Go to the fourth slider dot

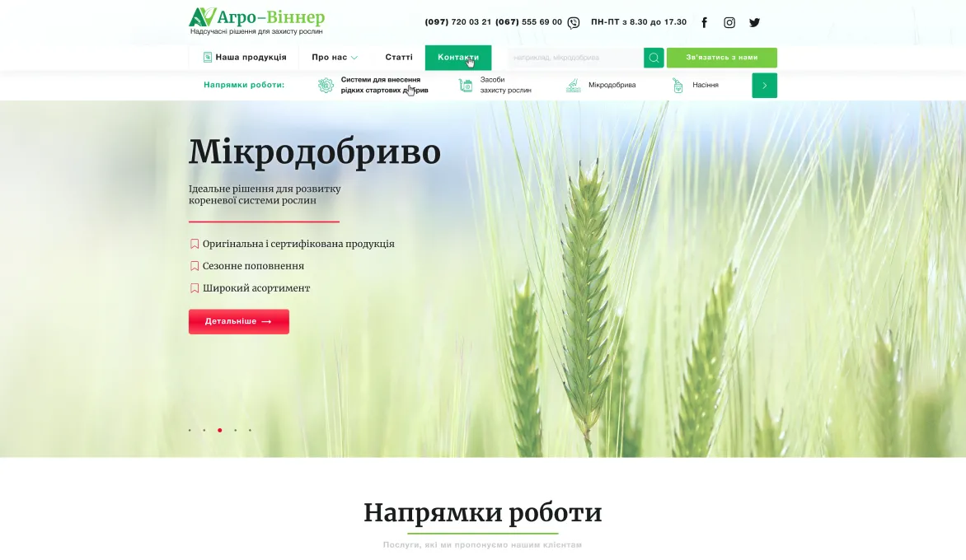236,430
